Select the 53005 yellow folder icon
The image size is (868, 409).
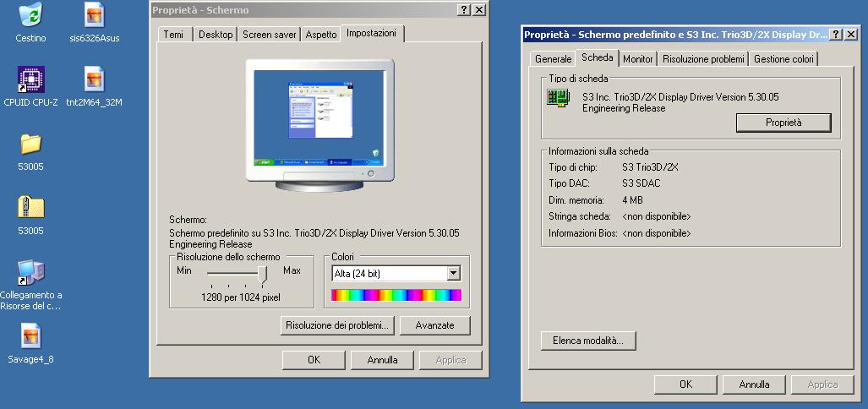(x=30, y=144)
